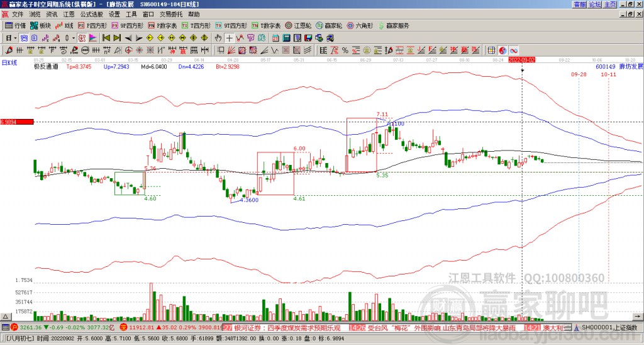Screen dimensions: 644x345
Task: Click the 论坛 link in title bar
Action: tap(595, 4)
